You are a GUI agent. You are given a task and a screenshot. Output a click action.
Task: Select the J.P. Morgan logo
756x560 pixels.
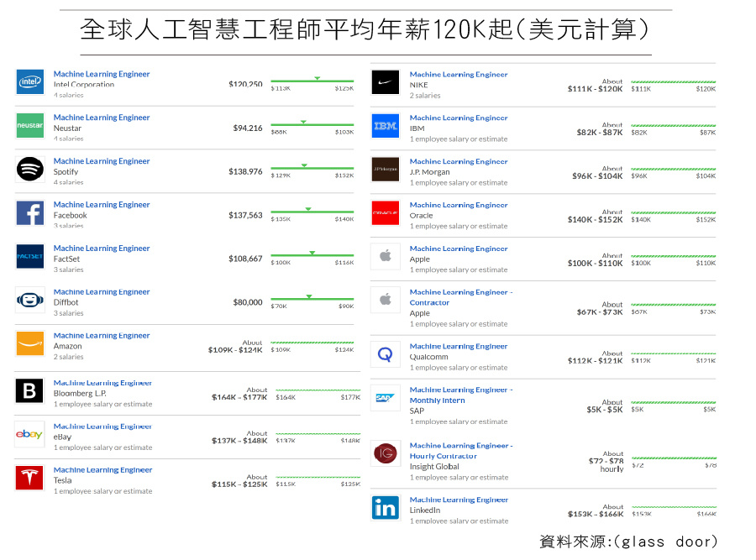pyautogui.click(x=386, y=169)
